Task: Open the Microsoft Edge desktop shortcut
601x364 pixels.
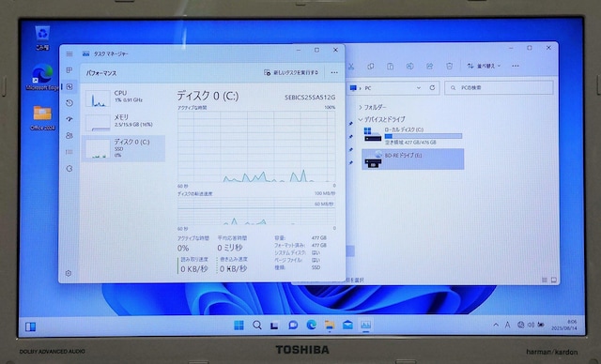Action: tap(42, 77)
